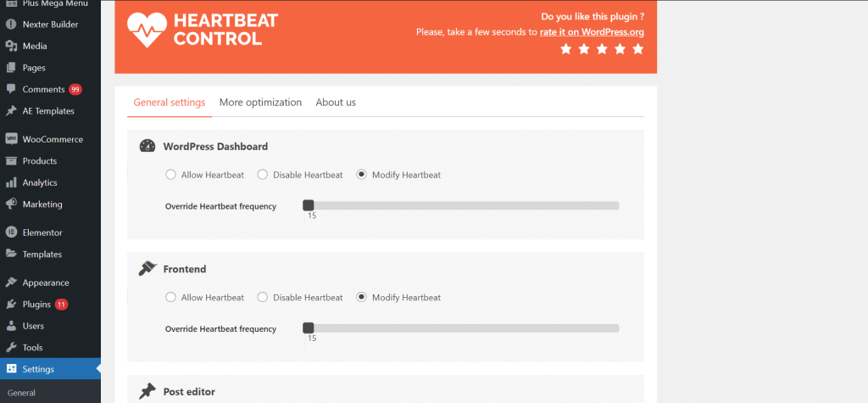Click the Pages icon in admin menu
The height and width of the screenshot is (403, 868).
point(11,68)
